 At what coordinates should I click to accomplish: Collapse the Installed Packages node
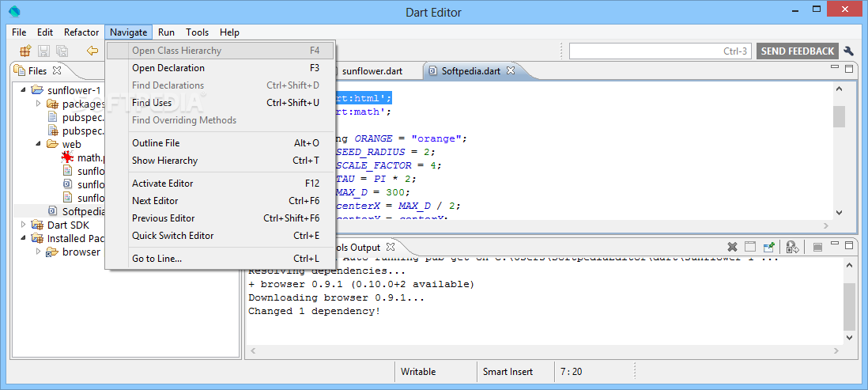click(x=23, y=238)
